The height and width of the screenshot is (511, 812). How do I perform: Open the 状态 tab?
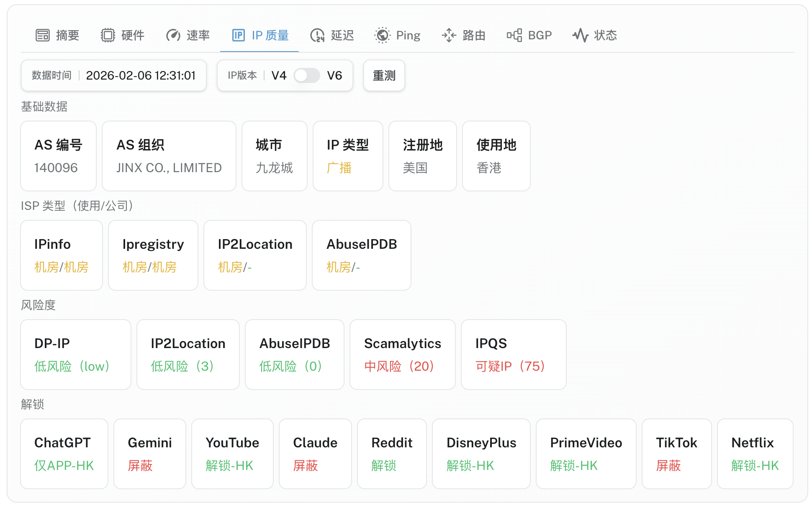[594, 35]
